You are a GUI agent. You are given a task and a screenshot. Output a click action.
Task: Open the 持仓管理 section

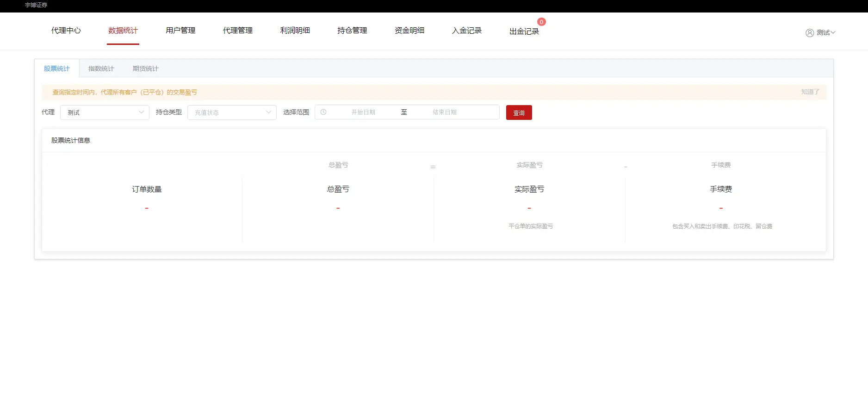coord(352,31)
